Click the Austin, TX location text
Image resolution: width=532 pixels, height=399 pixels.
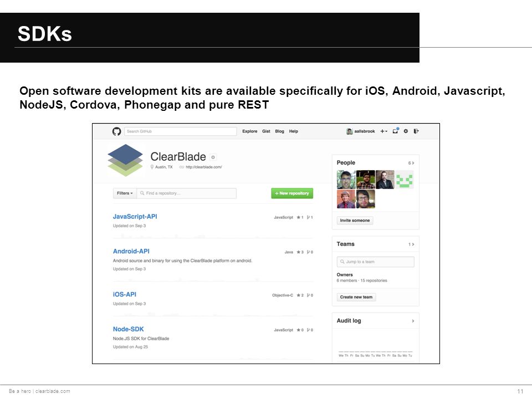tap(164, 167)
